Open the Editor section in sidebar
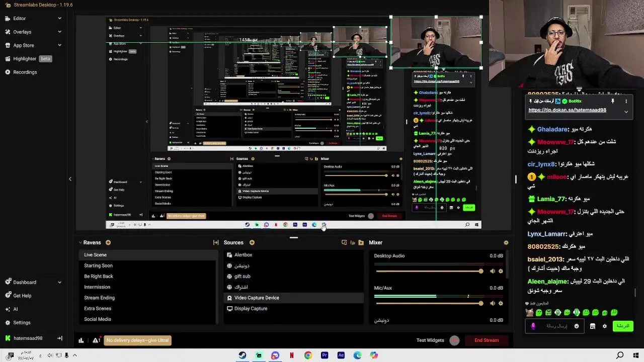The image size is (644, 362). click(19, 19)
